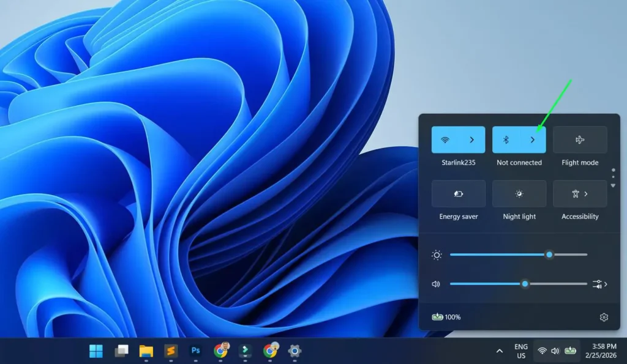Image resolution: width=627 pixels, height=364 pixels.
Task: Turn on Night light
Action: tap(519, 193)
